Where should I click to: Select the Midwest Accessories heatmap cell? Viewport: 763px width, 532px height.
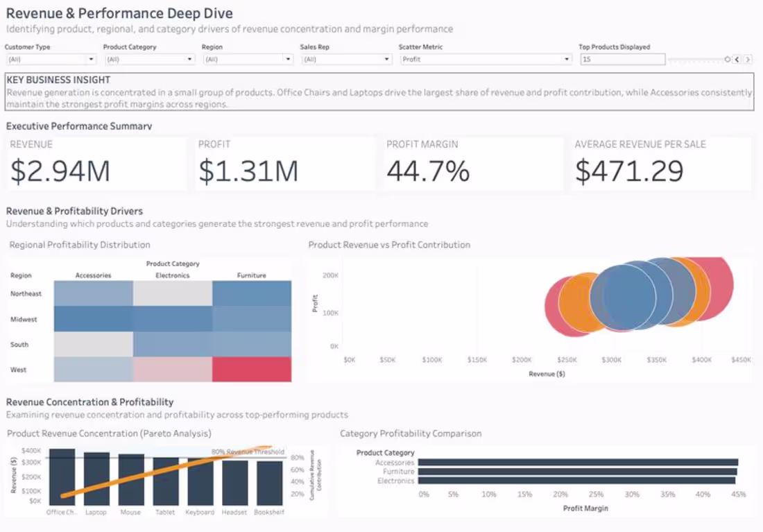(94, 319)
